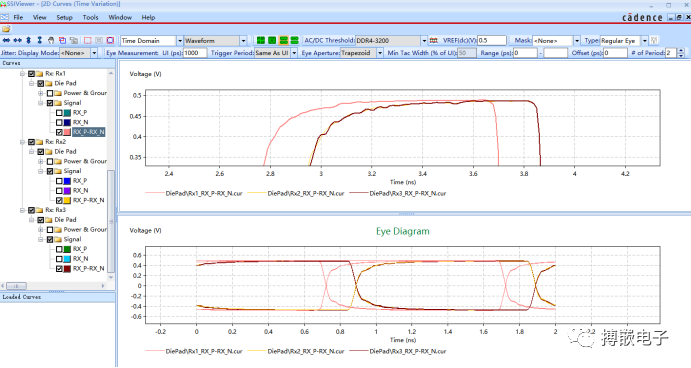Select the highlighted two-row green layout icon
Image resolution: width=691 pixels, height=368 pixels.
tap(283, 41)
